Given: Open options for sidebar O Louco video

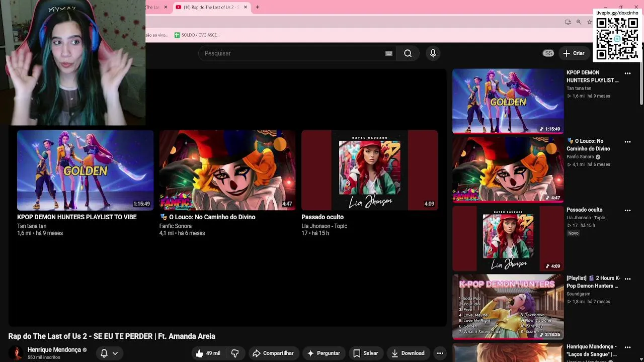Looking at the screenshot, I should [x=627, y=142].
